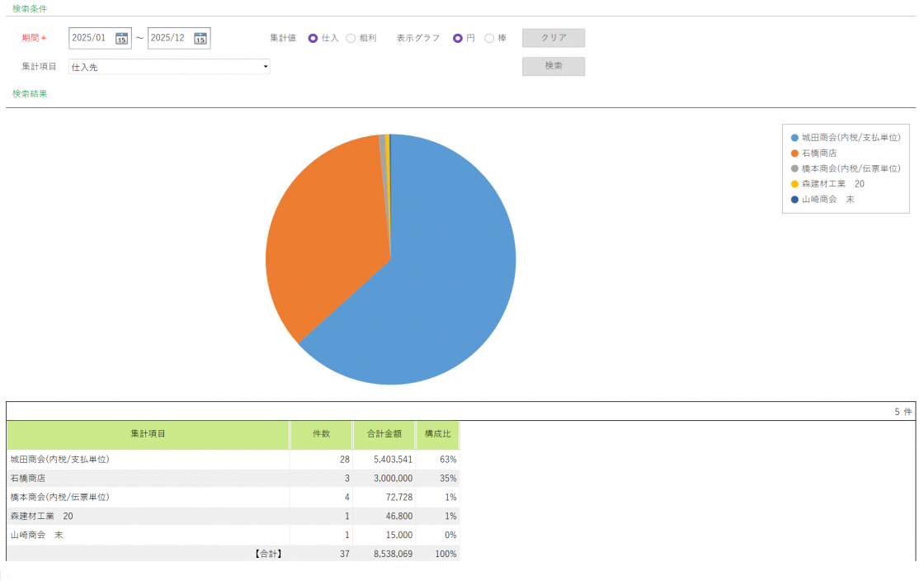Click the 合計金額 column header
The height and width of the screenshot is (581, 924).
click(x=384, y=434)
